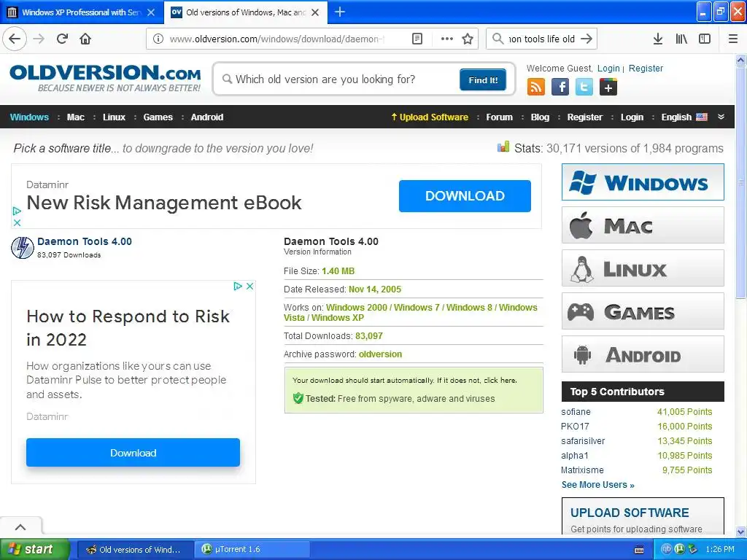Click AdChoices triangle on banner ad
The width and height of the screenshot is (747, 560).
point(18,211)
